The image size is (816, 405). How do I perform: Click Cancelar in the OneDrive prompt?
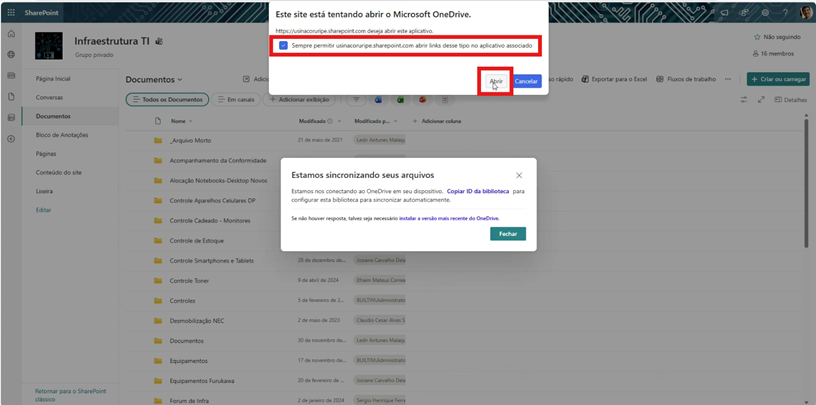coord(526,81)
